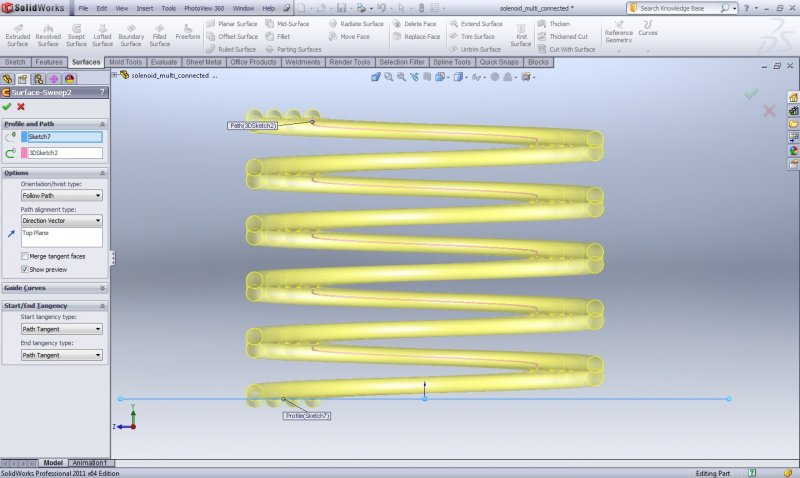
Task: Click the Offset Surface button
Action: [x=233, y=37]
